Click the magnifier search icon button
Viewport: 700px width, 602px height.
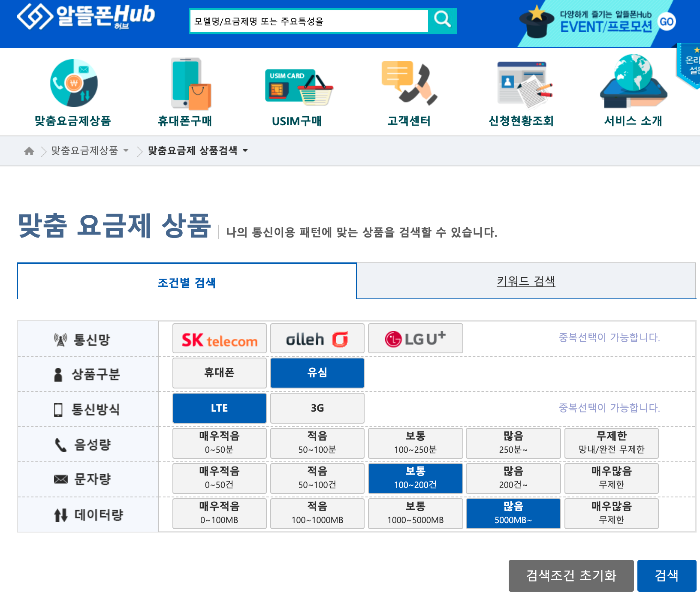(x=443, y=21)
